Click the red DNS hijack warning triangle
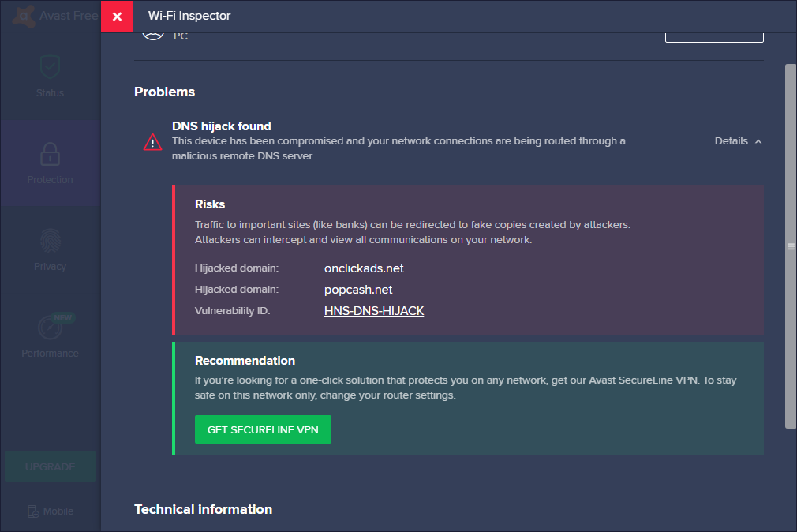The height and width of the screenshot is (532, 797). (x=152, y=142)
